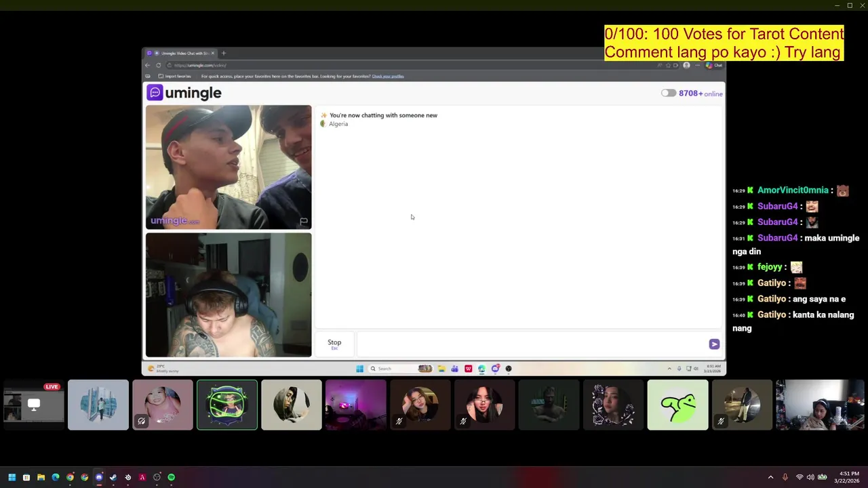Open Discord from the taskbar
The height and width of the screenshot is (488, 868).
[99, 477]
